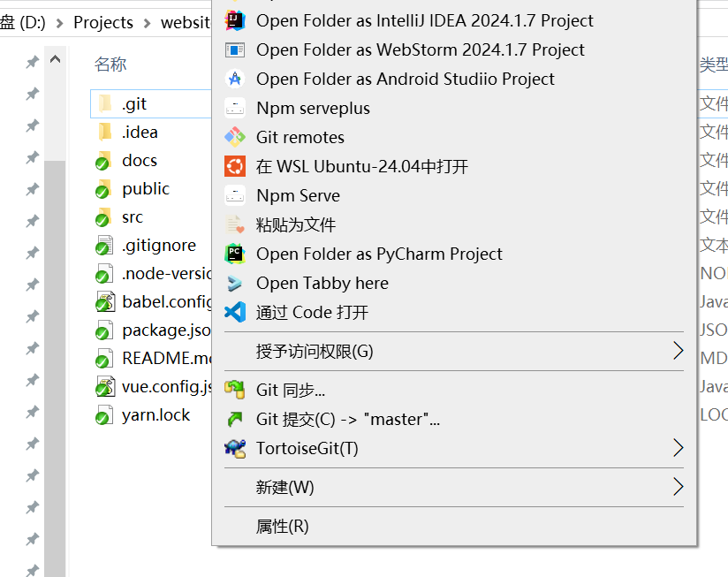This screenshot has width=728, height=577.
Task: Click the Git remotes icon
Action: click(234, 137)
